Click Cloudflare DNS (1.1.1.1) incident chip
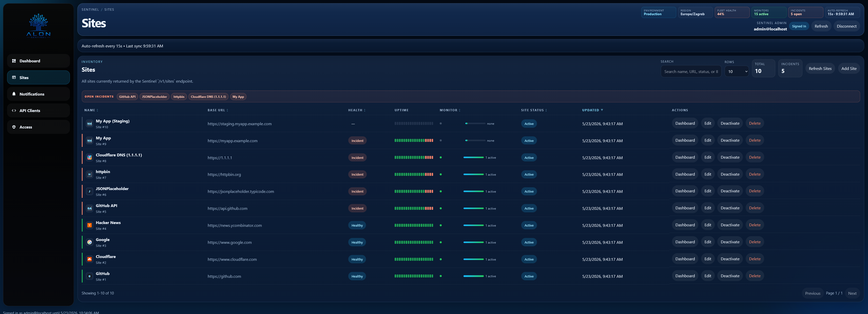The height and width of the screenshot is (314, 868). coord(208,97)
